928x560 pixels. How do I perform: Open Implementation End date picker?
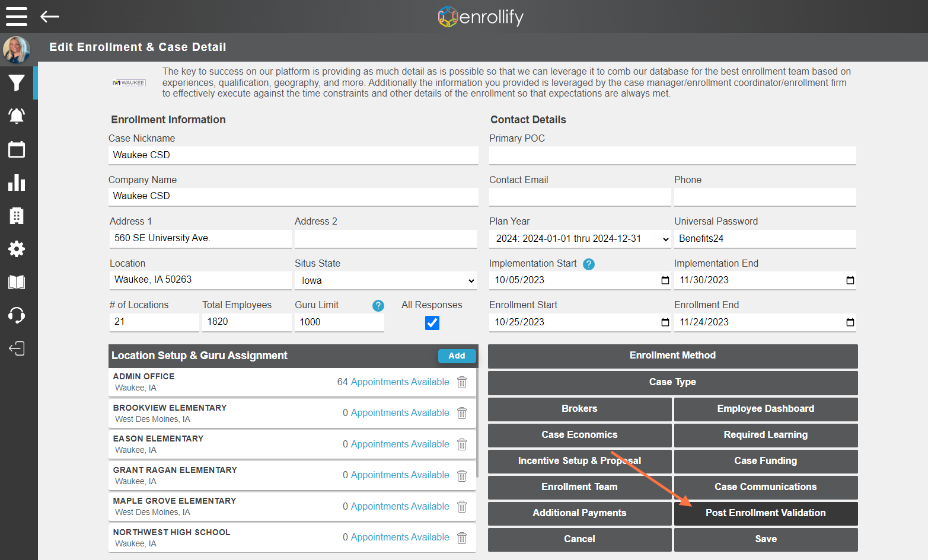click(850, 280)
